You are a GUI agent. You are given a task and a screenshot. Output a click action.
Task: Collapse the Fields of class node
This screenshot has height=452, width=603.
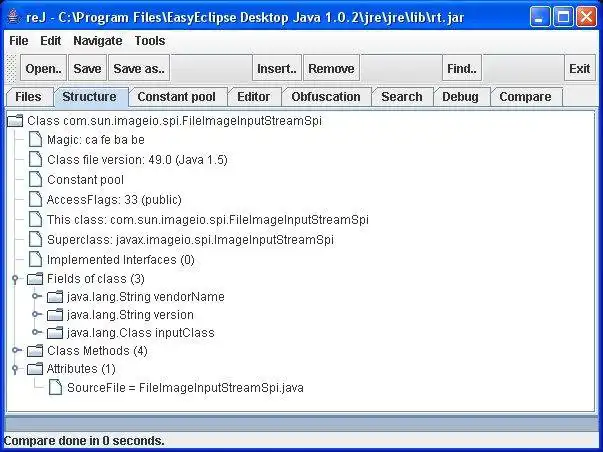pyautogui.click(x=15, y=279)
